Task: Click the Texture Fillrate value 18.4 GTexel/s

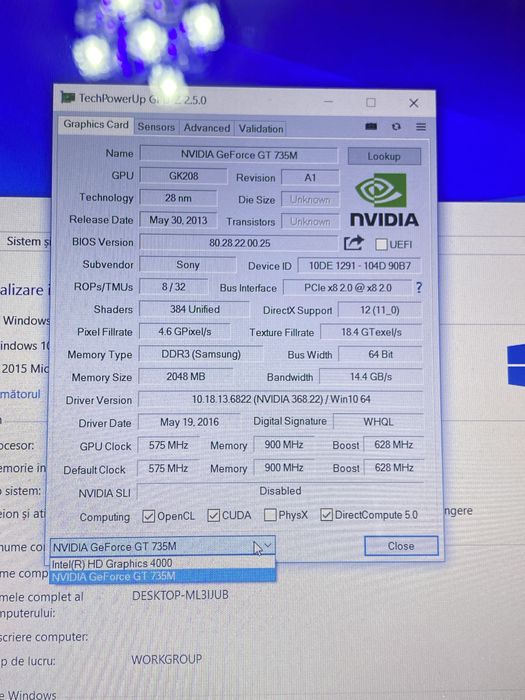Action: click(x=371, y=332)
